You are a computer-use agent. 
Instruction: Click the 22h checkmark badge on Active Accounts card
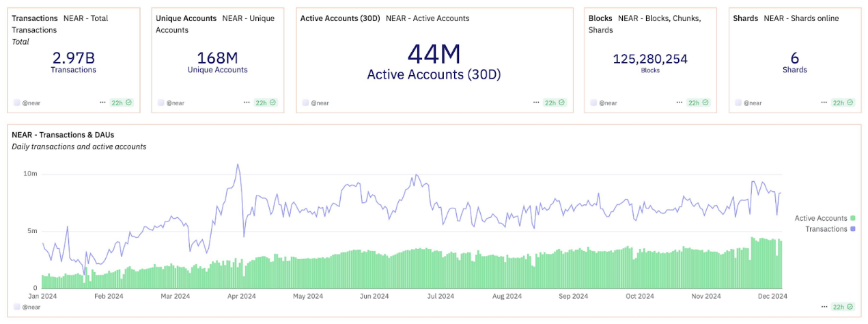pos(554,103)
